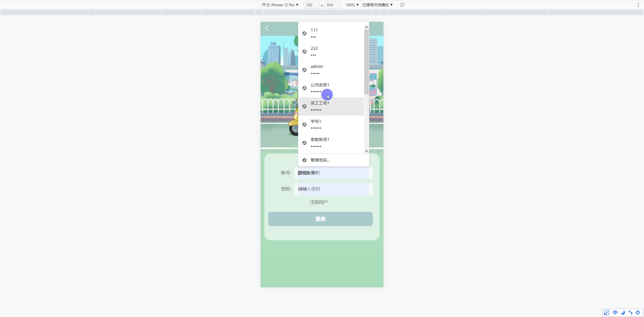This screenshot has width=644, height=317.
Task: Open the DevTools three-dot more options
Action: pyautogui.click(x=638, y=5)
